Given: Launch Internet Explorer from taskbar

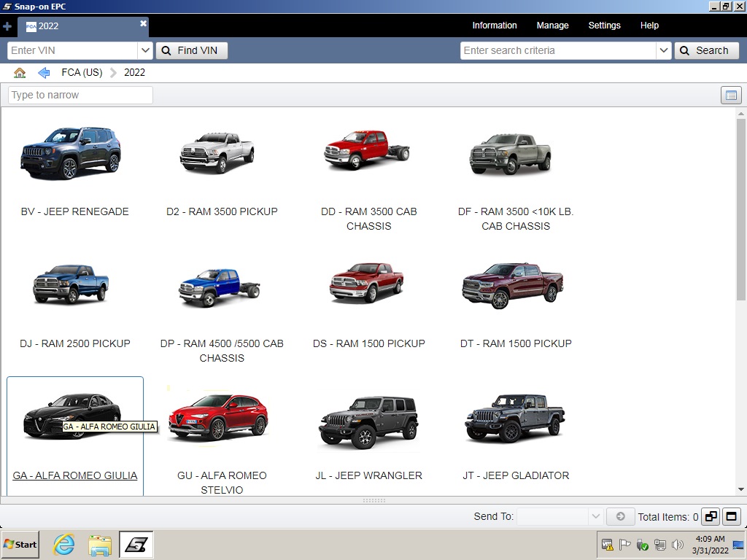Looking at the screenshot, I should click(x=63, y=545).
